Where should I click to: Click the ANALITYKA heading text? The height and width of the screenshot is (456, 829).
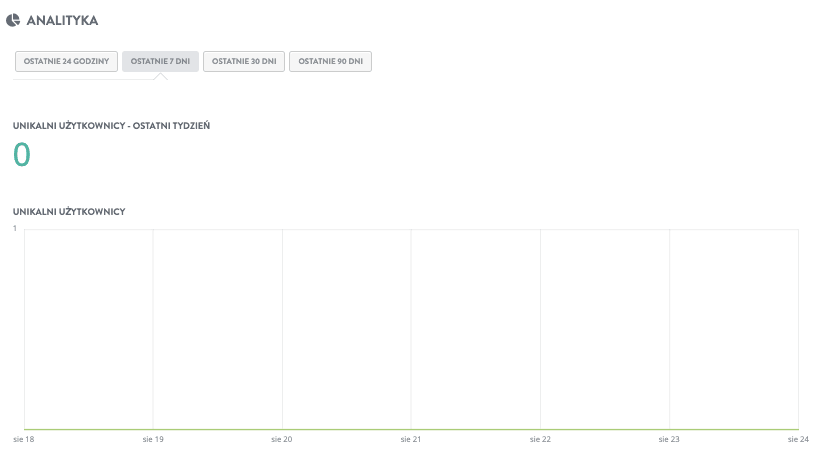point(62,20)
